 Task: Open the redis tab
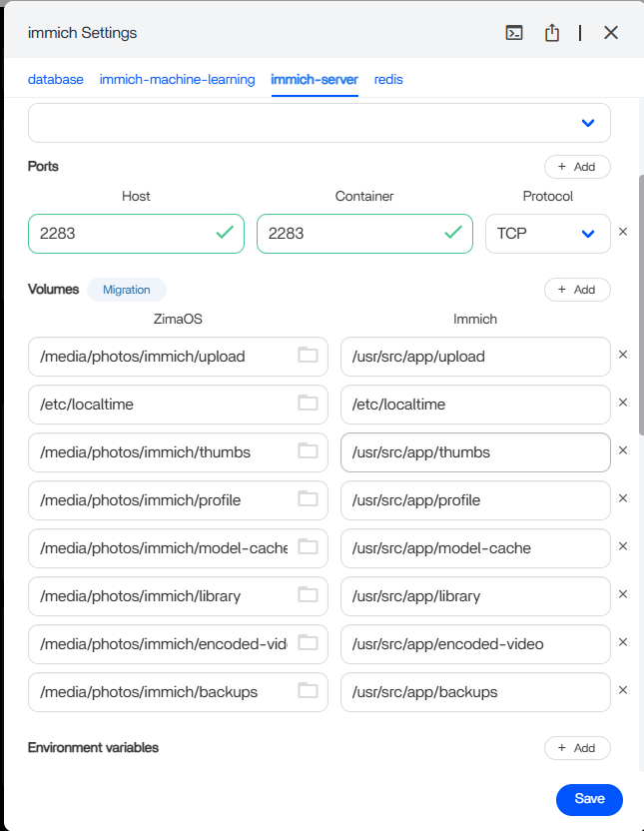(388, 80)
